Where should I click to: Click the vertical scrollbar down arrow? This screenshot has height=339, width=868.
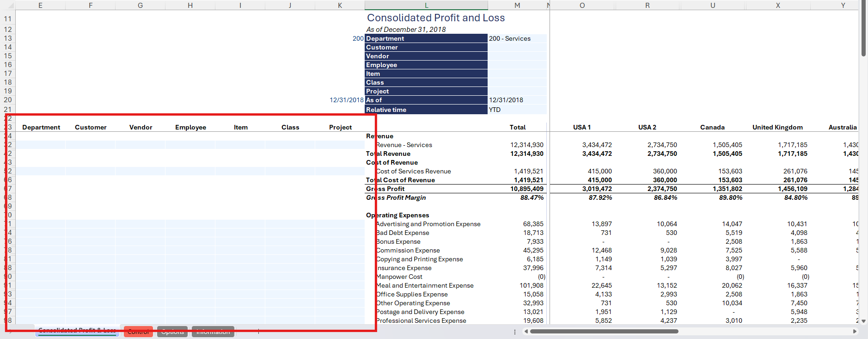(x=863, y=321)
